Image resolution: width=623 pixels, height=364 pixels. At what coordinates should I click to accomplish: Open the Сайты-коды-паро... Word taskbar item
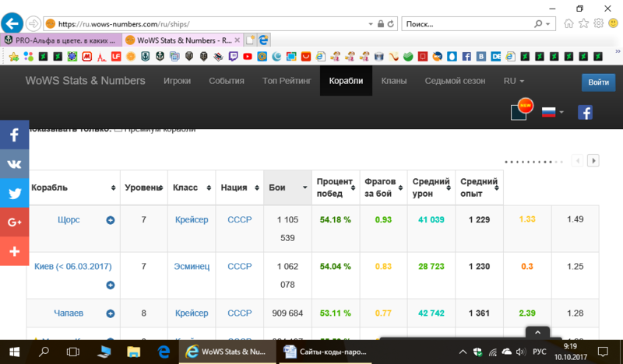pyautogui.click(x=326, y=352)
